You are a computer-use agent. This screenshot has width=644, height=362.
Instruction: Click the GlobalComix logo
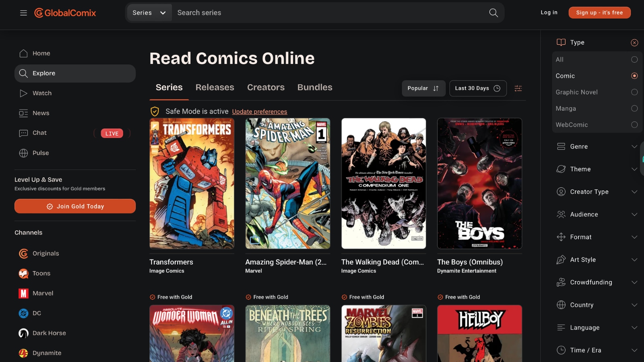tap(65, 13)
